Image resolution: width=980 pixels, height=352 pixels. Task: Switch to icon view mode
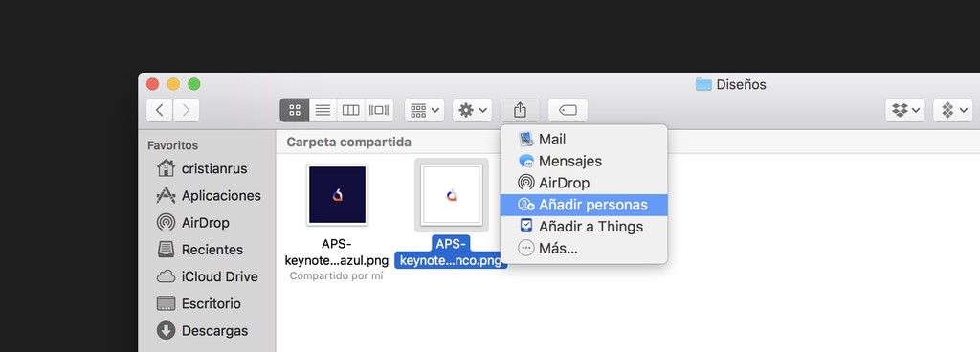click(x=295, y=110)
